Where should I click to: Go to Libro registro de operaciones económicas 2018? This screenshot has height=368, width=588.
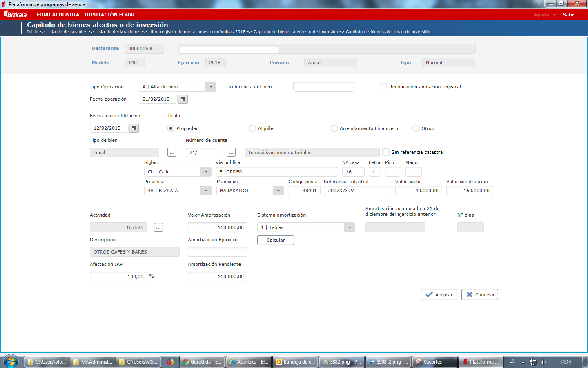[197, 32]
